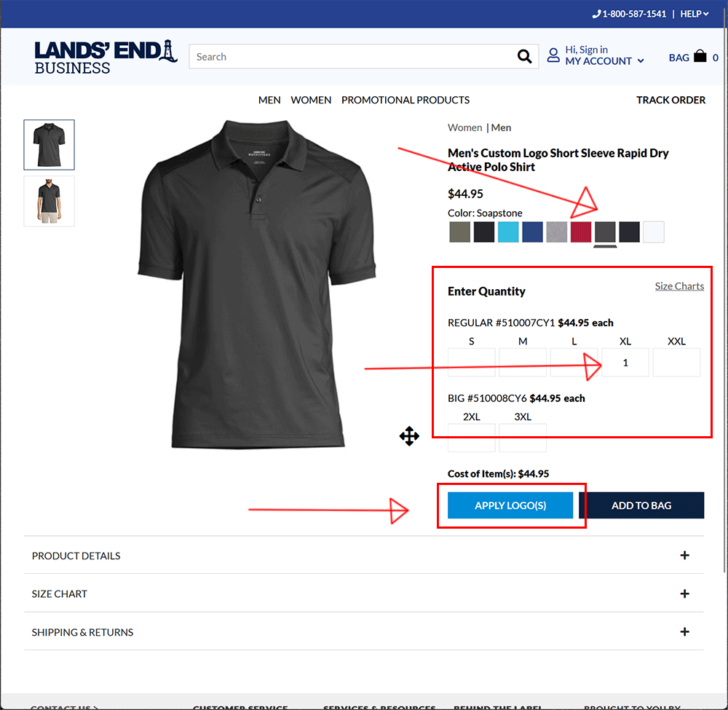Open the shopping bag icon

pyautogui.click(x=700, y=56)
